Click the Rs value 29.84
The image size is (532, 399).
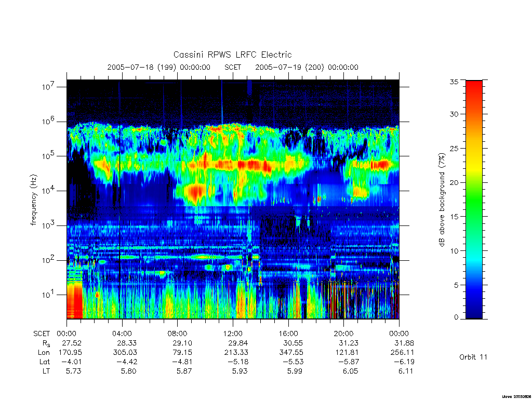237,343
